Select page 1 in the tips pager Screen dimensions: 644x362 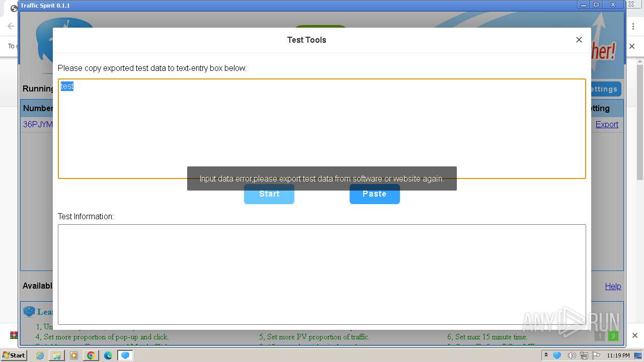[599, 336]
